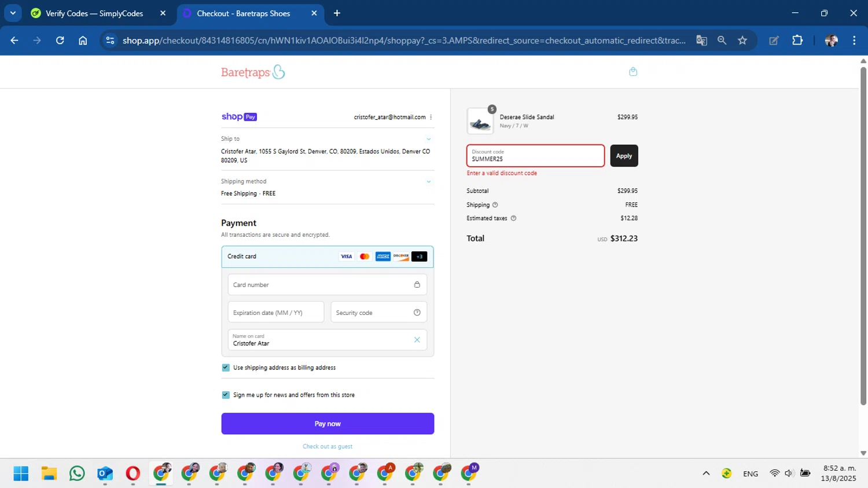Click the Deserae Slide Sandal product name

tap(527, 117)
